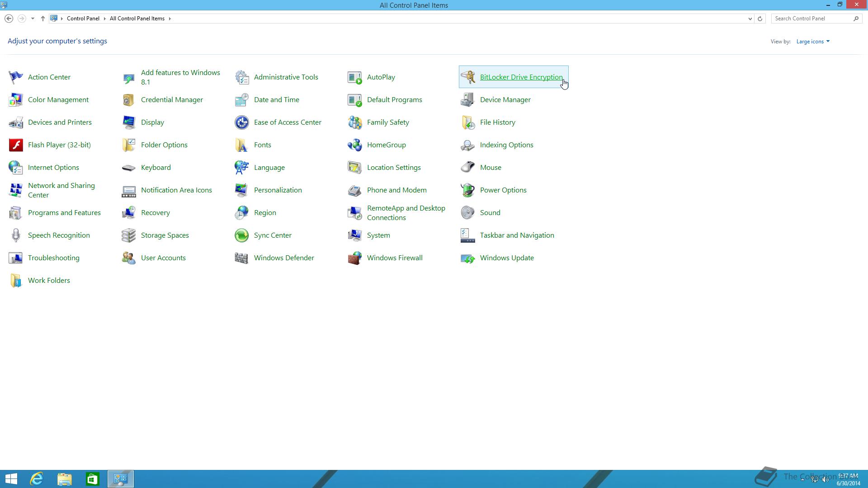Click the Color Management icon

click(x=16, y=100)
